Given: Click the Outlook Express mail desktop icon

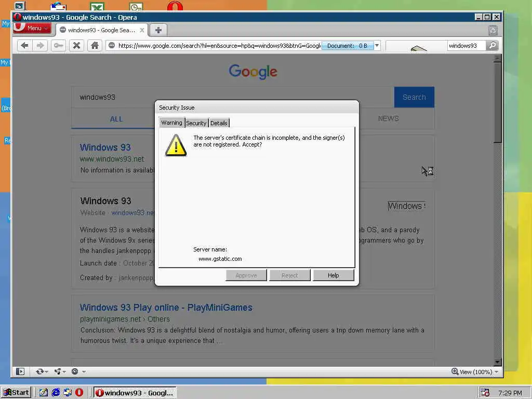Looking at the screenshot, I should click(x=58, y=6).
